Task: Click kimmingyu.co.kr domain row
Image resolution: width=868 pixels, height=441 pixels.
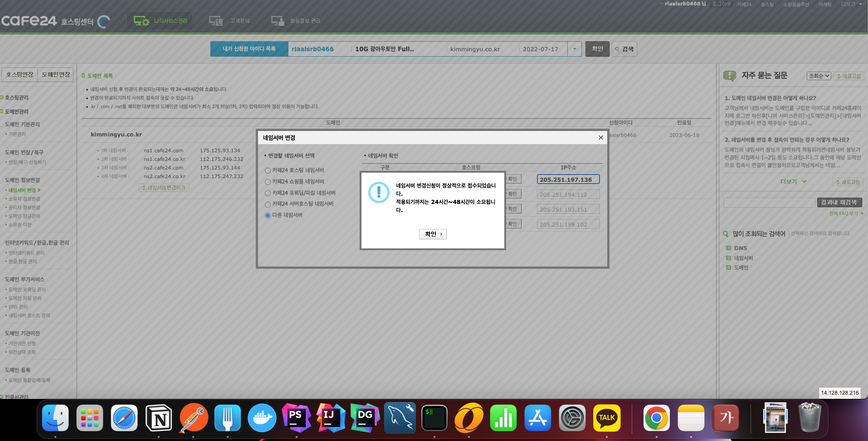Action: point(116,135)
